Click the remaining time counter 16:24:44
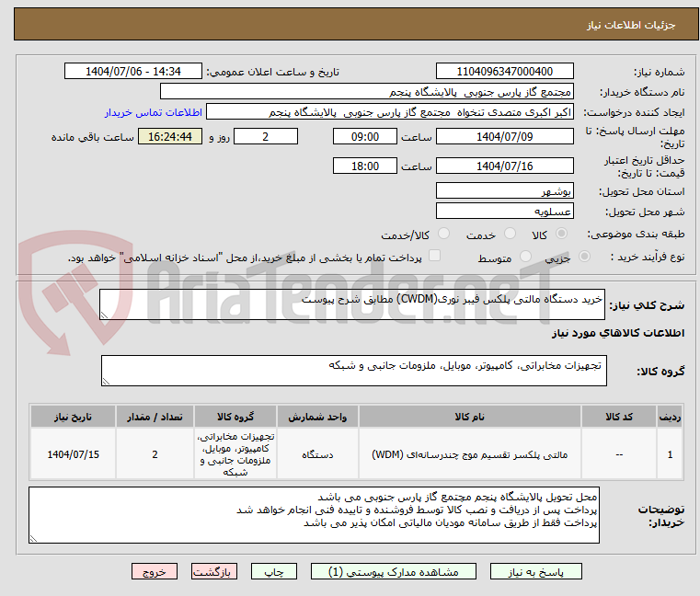Viewport: 700px width, 596px height. 169,137
